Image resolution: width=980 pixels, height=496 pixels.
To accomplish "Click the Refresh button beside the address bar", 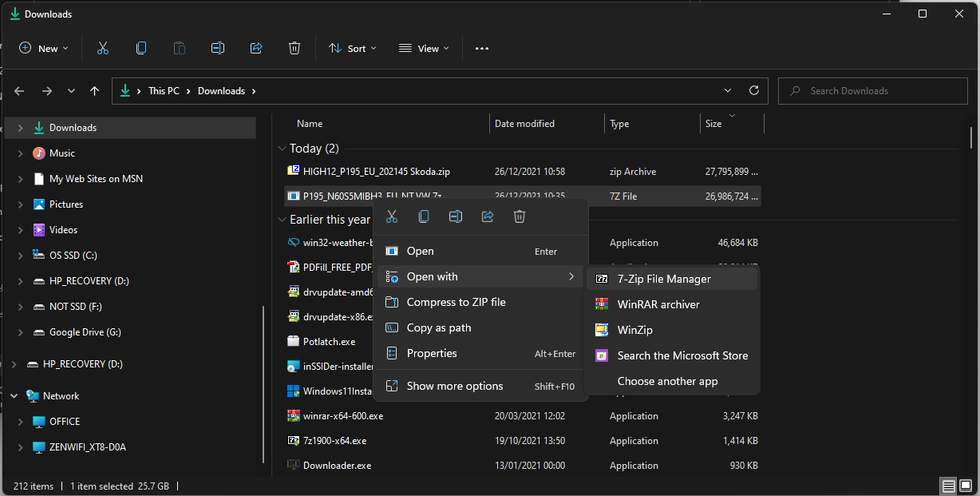I will click(754, 91).
